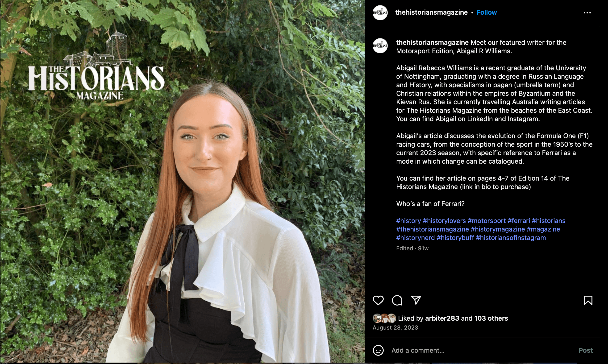Focus the Add a comment field
This screenshot has height=364, width=608.
coord(481,350)
